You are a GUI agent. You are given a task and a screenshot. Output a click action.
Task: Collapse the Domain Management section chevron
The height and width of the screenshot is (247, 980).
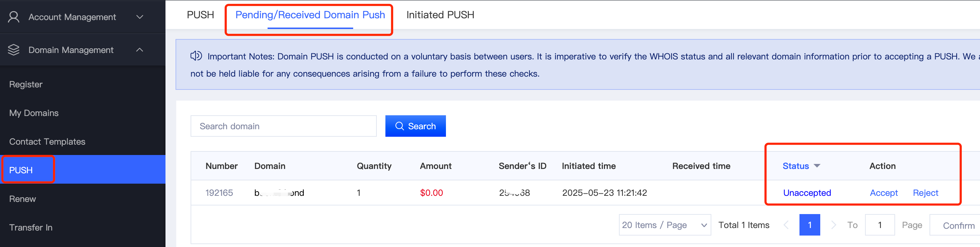tap(140, 50)
